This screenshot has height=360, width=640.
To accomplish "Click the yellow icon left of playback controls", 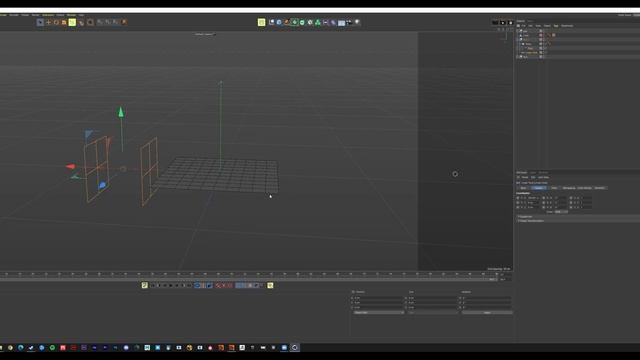I will coord(144,285).
